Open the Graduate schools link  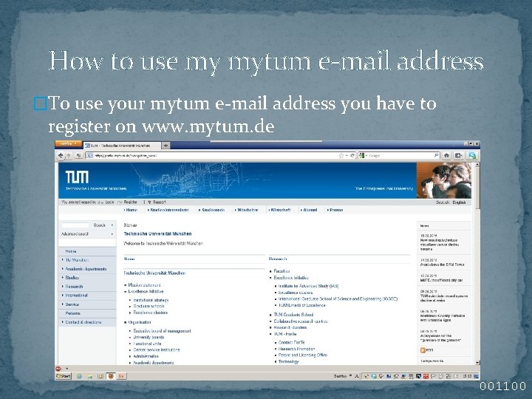(x=149, y=307)
